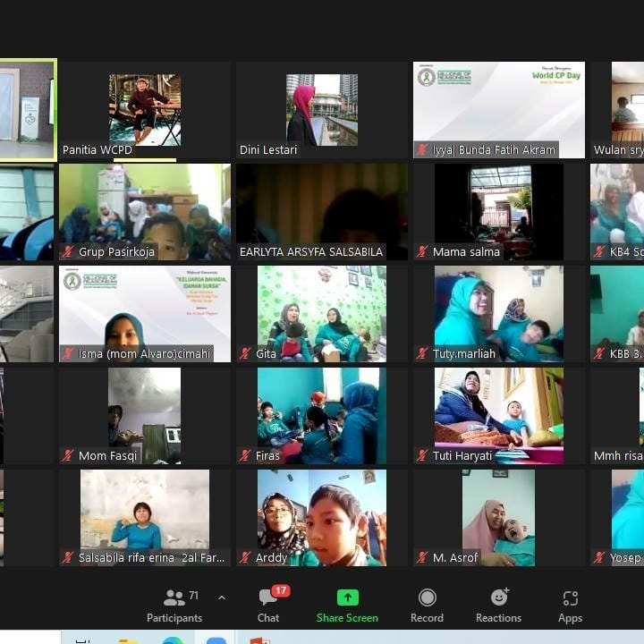
Task: Click muted mic icon on Arddy tile
Action: [x=245, y=557]
